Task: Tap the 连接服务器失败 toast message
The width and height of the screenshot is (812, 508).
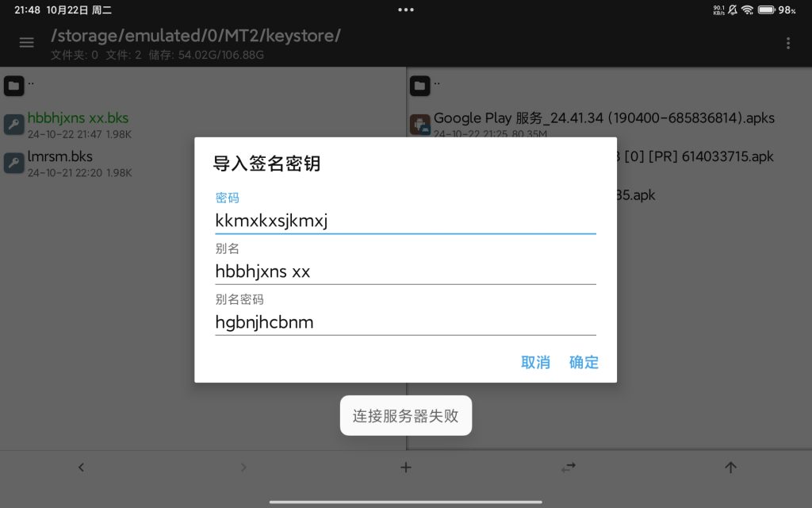Action: (x=406, y=416)
